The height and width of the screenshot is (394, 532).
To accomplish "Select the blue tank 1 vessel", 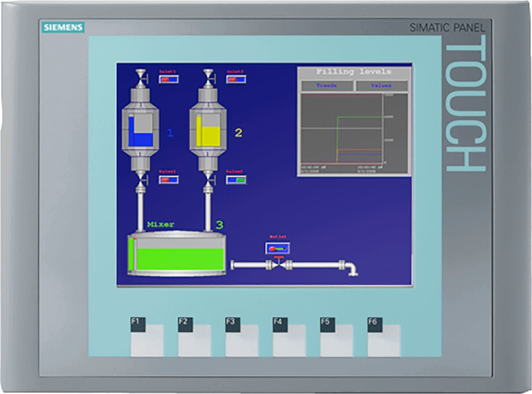I will coord(140,129).
